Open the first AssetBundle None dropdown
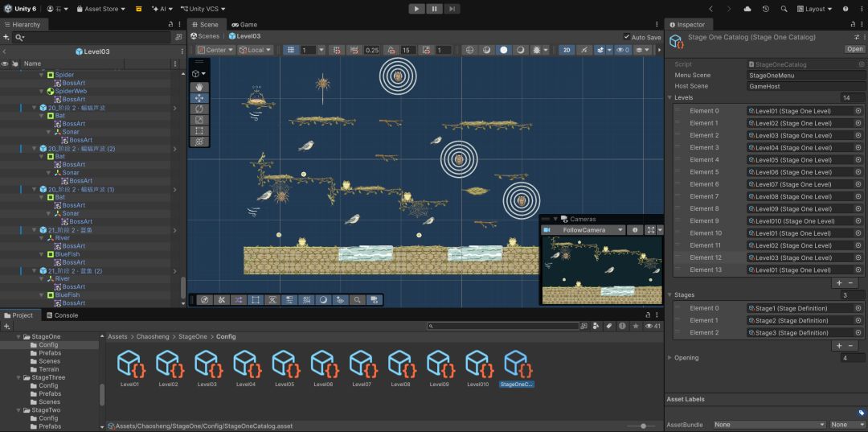The image size is (868, 432). click(x=769, y=425)
